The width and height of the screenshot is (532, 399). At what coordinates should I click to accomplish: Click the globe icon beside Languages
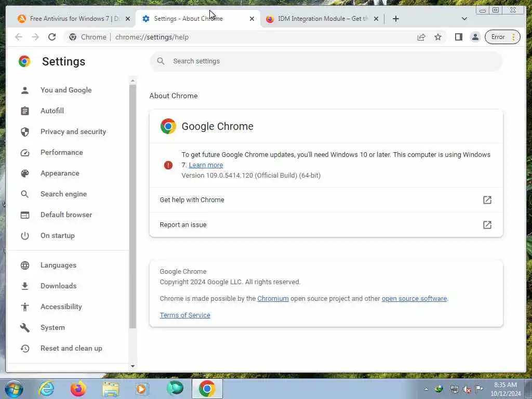coord(25,265)
